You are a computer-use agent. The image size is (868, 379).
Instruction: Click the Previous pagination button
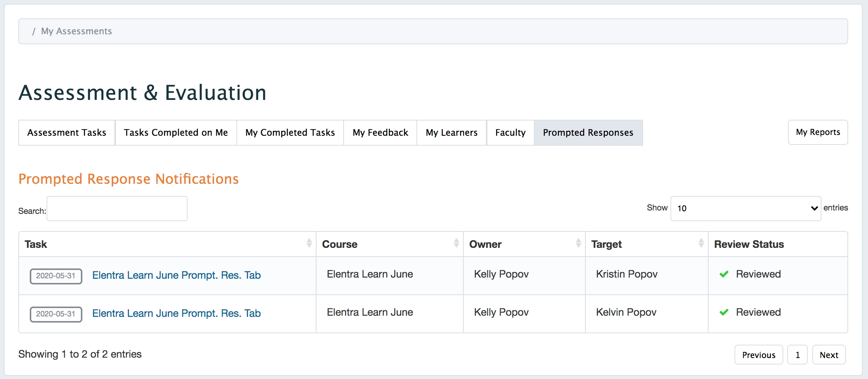[x=759, y=355]
